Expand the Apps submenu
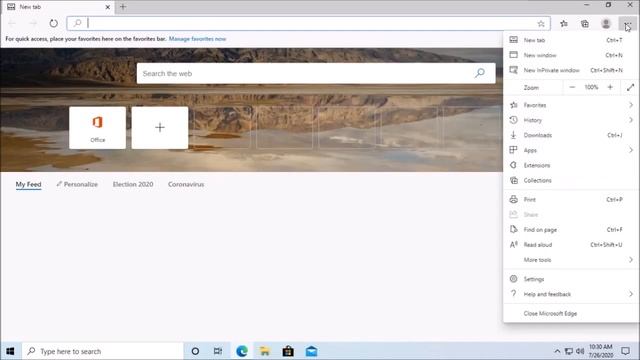The width and height of the screenshot is (640, 360). (571, 150)
